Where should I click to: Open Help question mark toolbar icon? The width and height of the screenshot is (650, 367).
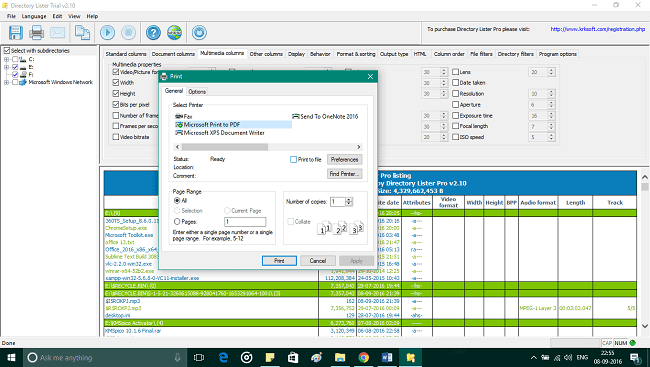[x=153, y=32]
